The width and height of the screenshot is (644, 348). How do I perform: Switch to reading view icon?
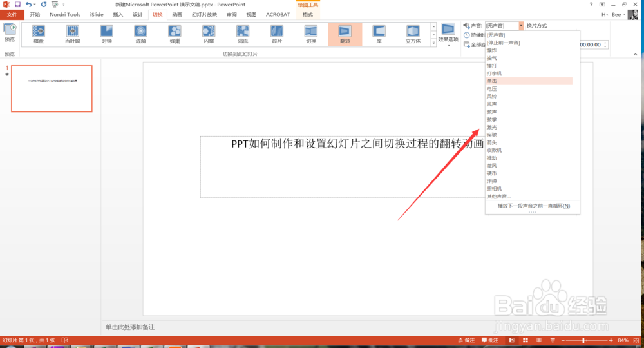539,340
